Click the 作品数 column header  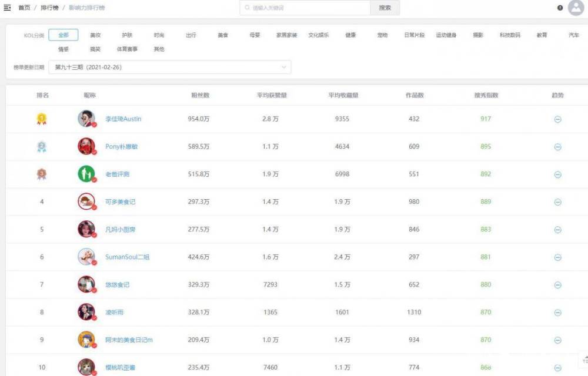415,95
